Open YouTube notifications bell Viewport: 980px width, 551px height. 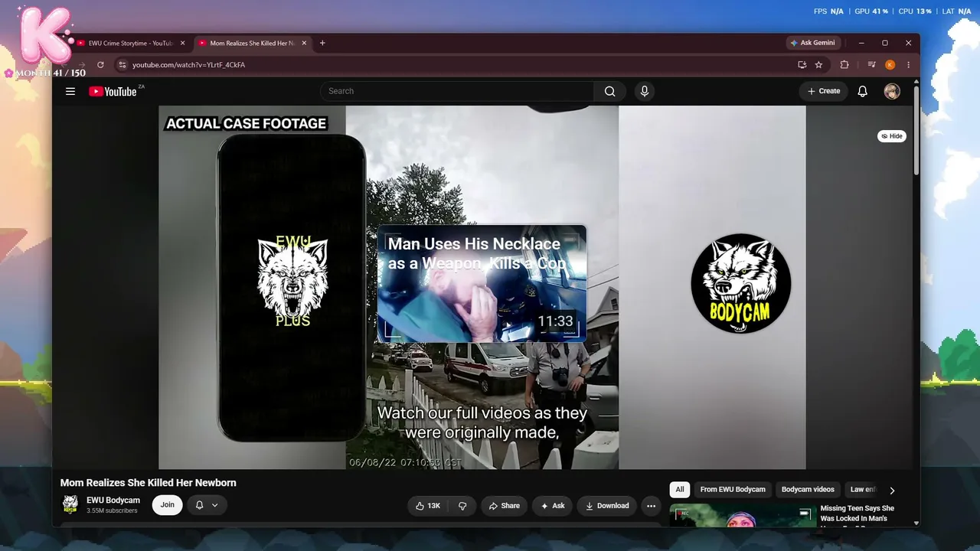862,91
